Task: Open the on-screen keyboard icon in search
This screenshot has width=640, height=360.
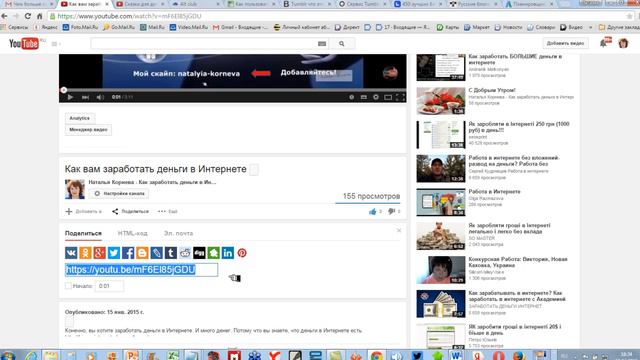Action: 322,44
